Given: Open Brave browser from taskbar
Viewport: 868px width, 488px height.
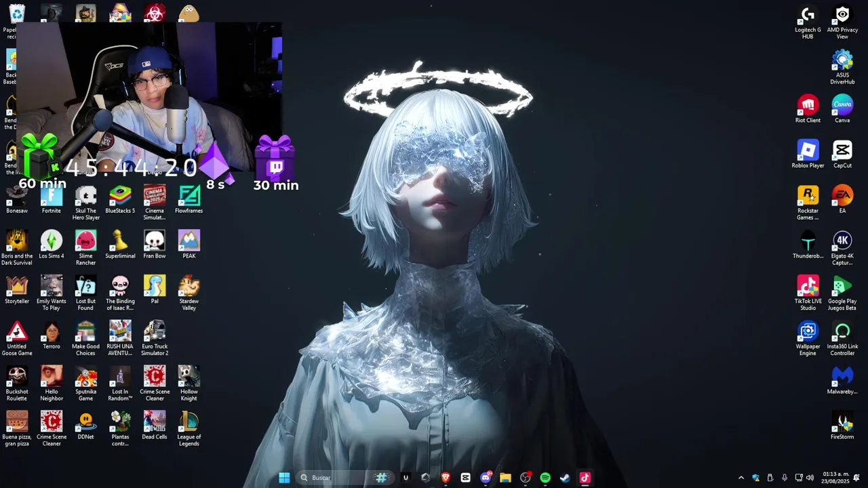Looking at the screenshot, I should coord(446,478).
